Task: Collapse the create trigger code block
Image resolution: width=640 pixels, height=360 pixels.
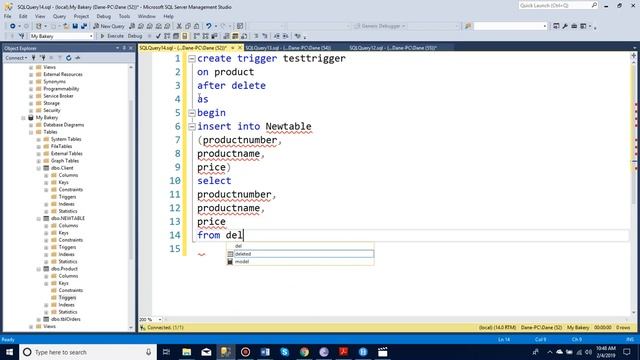Action: [x=191, y=59]
